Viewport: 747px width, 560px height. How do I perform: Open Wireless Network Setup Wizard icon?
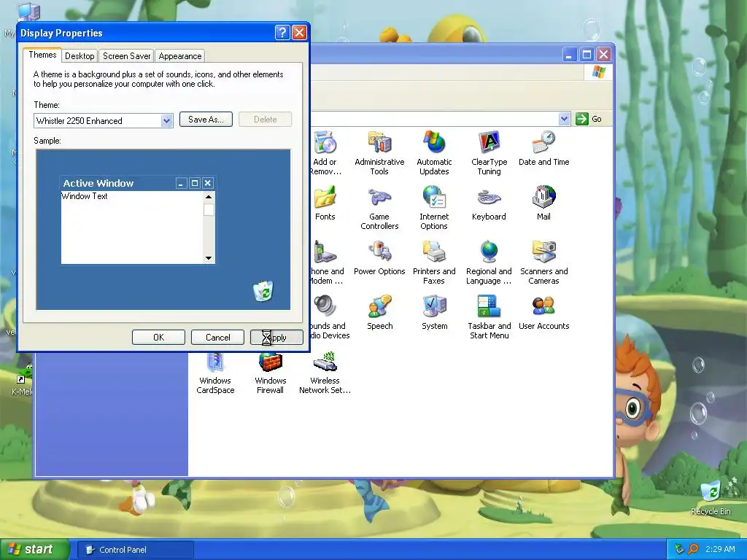pos(325,363)
